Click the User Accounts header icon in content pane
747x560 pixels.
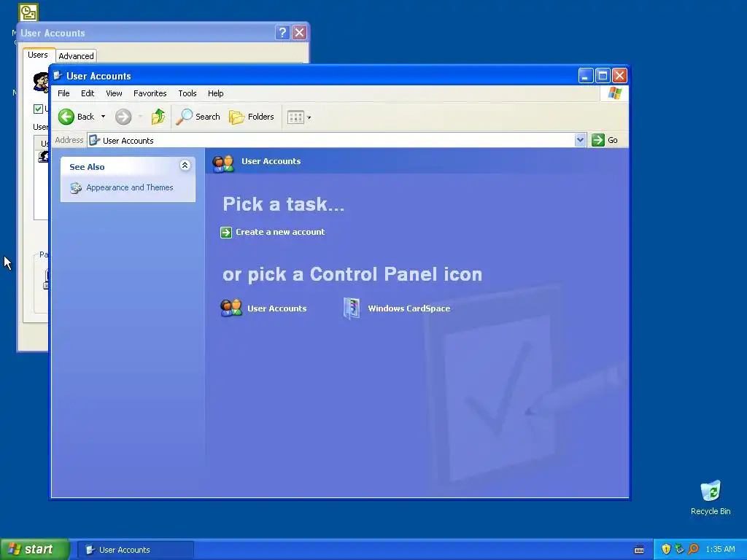click(223, 163)
